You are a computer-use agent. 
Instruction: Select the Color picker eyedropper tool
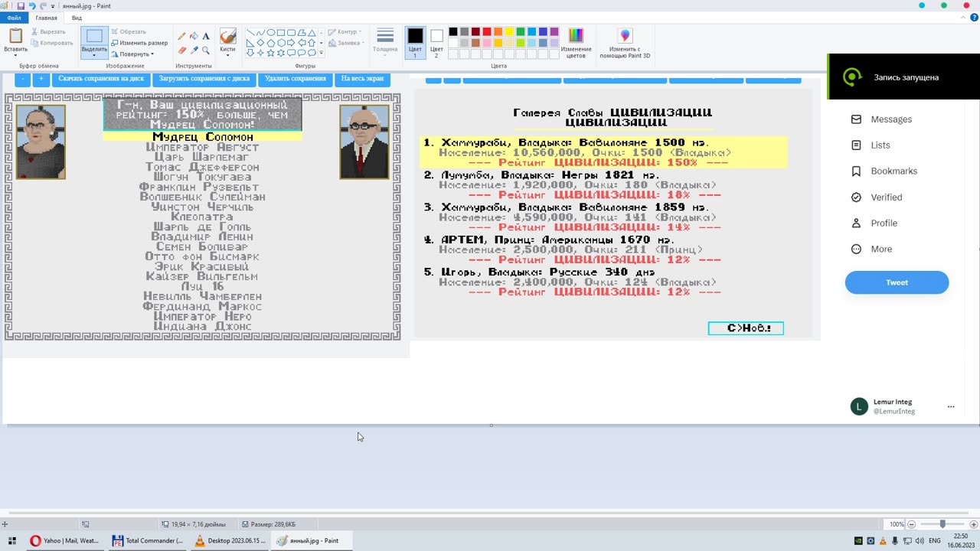(x=194, y=50)
